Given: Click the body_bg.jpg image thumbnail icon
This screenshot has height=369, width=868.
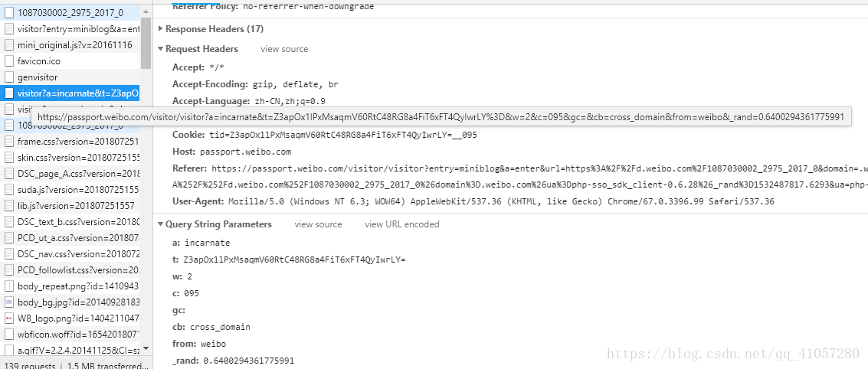Looking at the screenshot, I should [10, 302].
